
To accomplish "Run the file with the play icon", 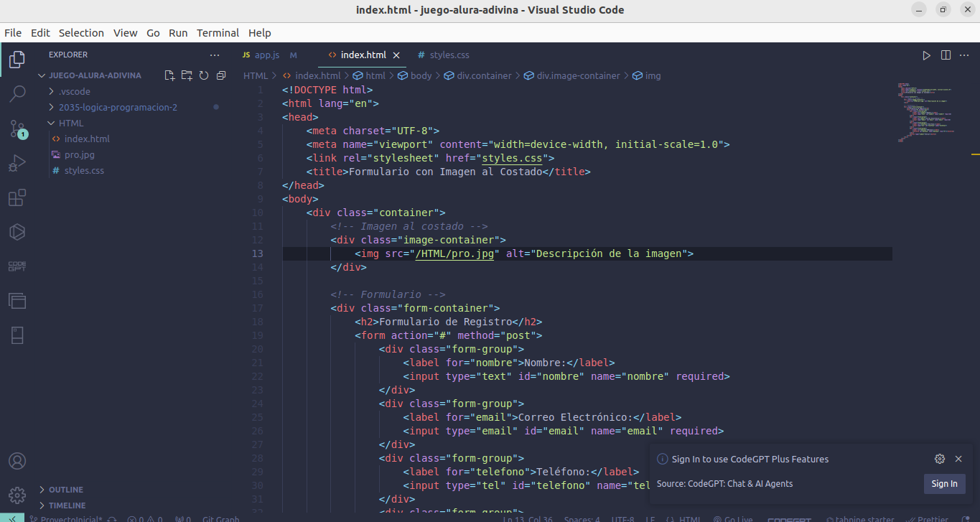I will (926, 55).
